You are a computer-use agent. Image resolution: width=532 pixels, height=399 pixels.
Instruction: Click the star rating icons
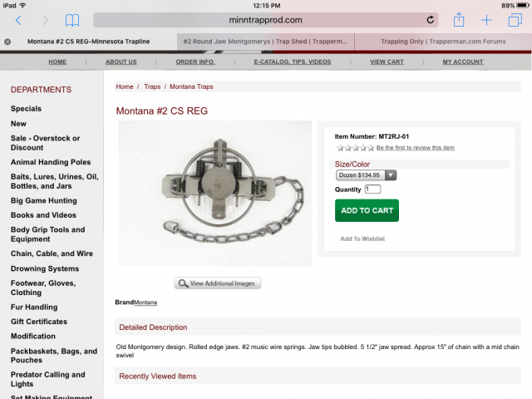355,148
